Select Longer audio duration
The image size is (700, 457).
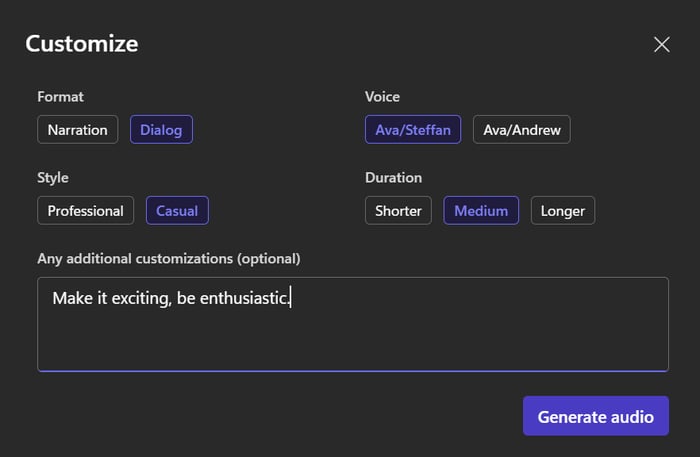point(563,210)
